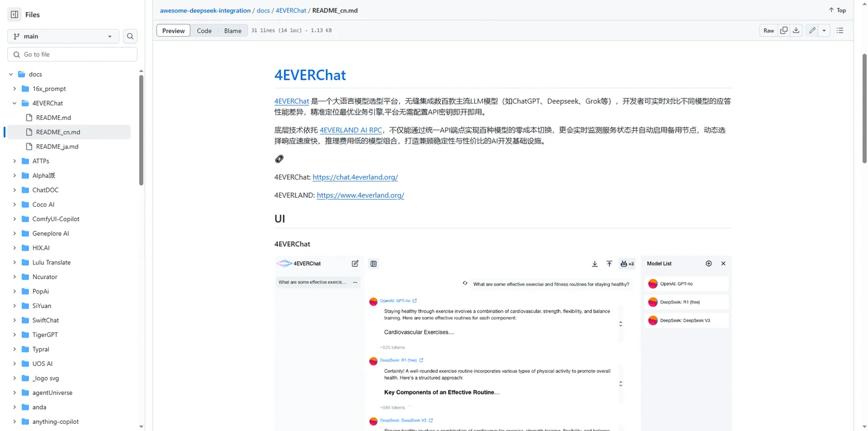
Task: Click the link emoji icon in README
Action: point(279,159)
